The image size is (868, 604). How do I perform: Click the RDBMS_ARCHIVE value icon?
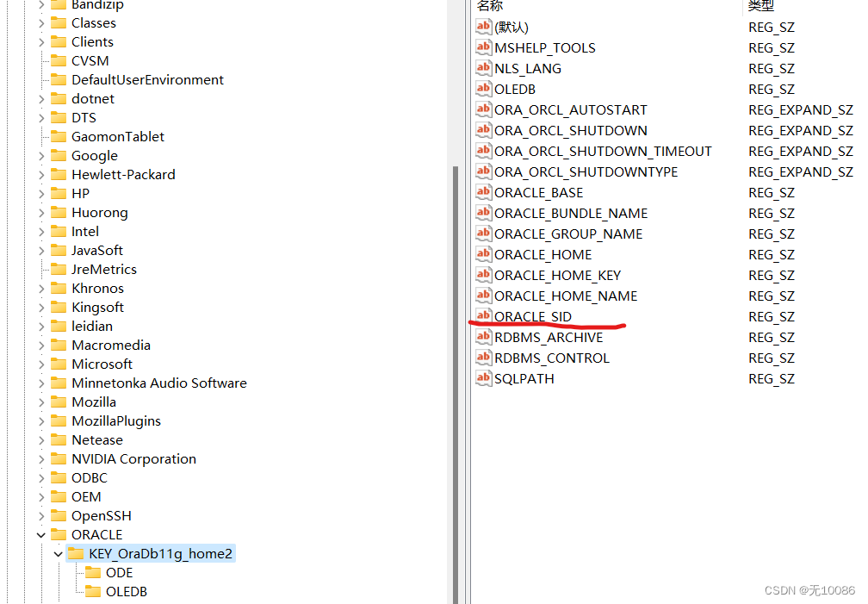coord(483,336)
